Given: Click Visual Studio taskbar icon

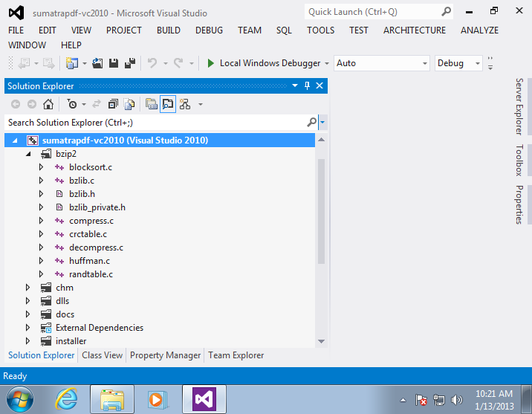Looking at the screenshot, I should tap(204, 399).
